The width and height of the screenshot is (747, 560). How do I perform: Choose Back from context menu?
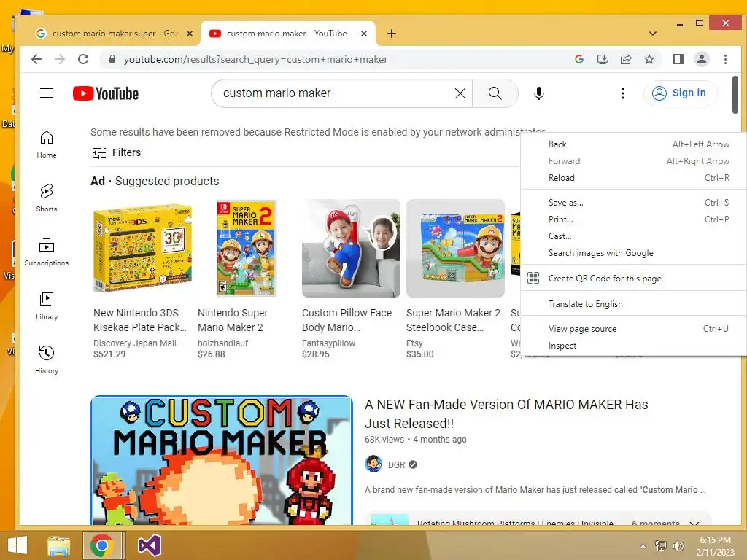click(634, 144)
